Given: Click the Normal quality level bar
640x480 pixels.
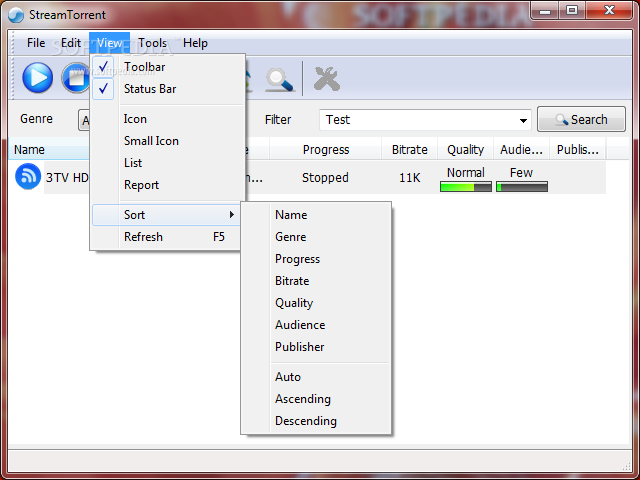Looking at the screenshot, I should pyautogui.click(x=466, y=187).
